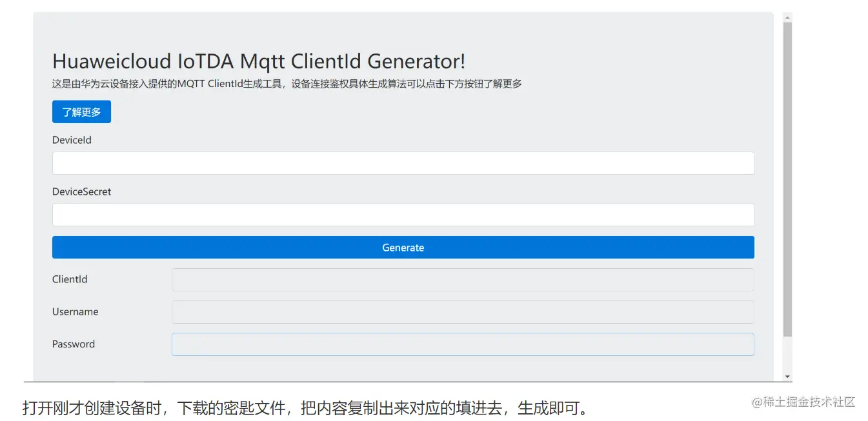Click the 了解更多 button
This screenshot has height=421, width=868.
81,112
